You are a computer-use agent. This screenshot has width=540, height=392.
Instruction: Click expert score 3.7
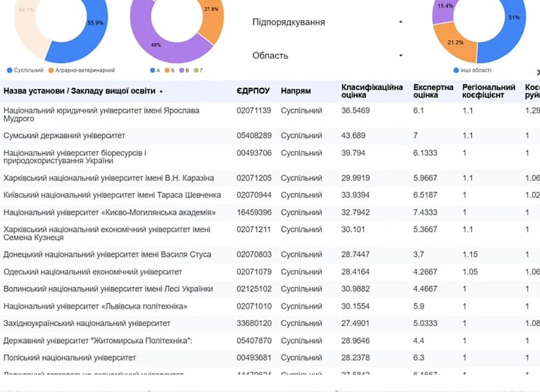419,254
